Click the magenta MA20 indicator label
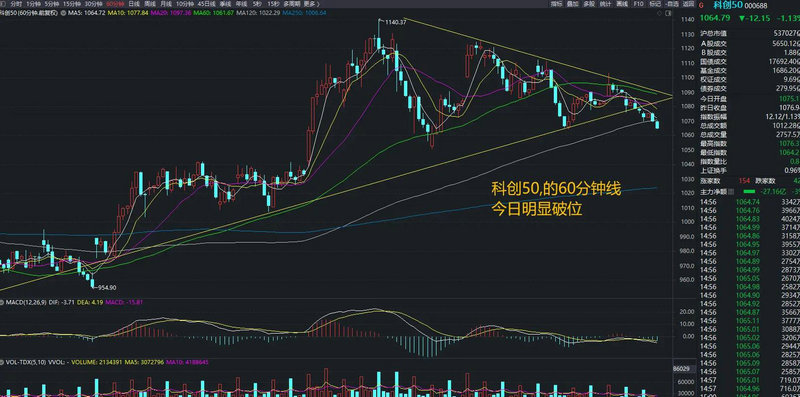Screen dimensions: 800x397 (x=171, y=12)
